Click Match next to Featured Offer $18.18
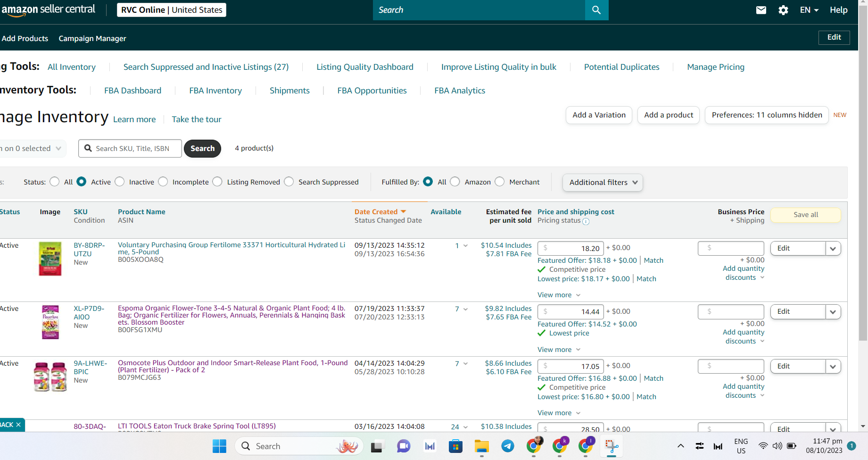Viewport: 868px width, 460px height. coord(653,260)
